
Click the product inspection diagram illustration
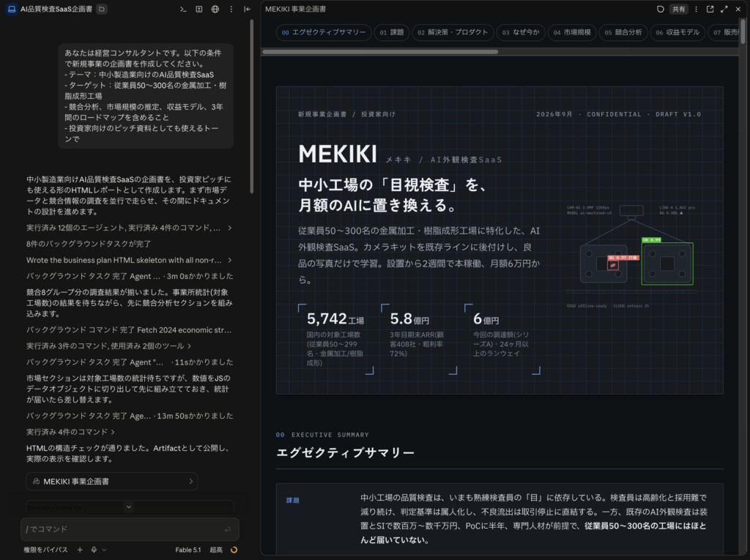point(631,256)
